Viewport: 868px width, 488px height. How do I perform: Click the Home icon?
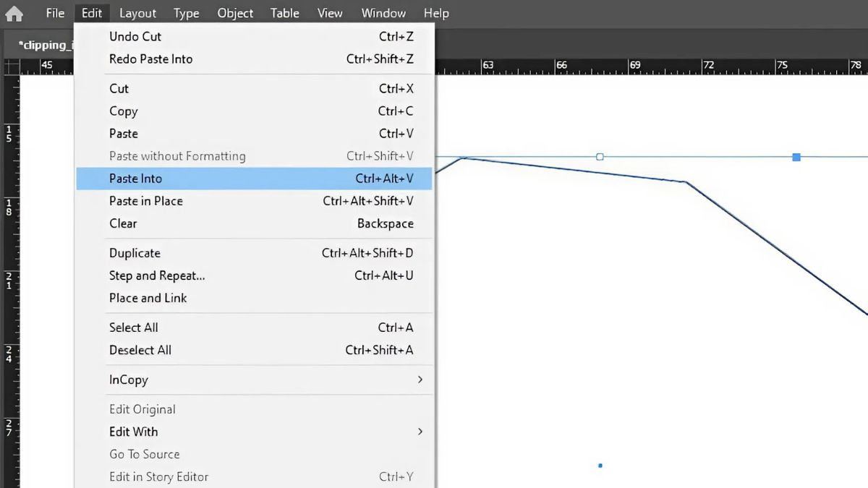pyautogui.click(x=14, y=13)
